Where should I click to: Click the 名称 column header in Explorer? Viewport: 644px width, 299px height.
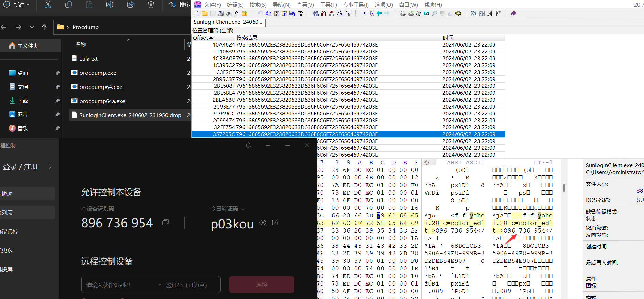81,44
